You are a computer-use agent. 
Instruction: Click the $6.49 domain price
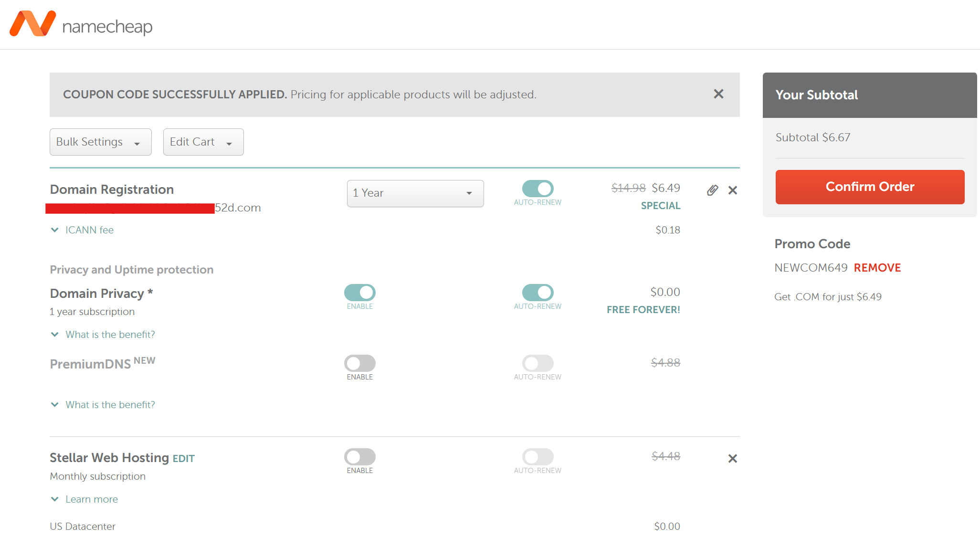click(666, 188)
